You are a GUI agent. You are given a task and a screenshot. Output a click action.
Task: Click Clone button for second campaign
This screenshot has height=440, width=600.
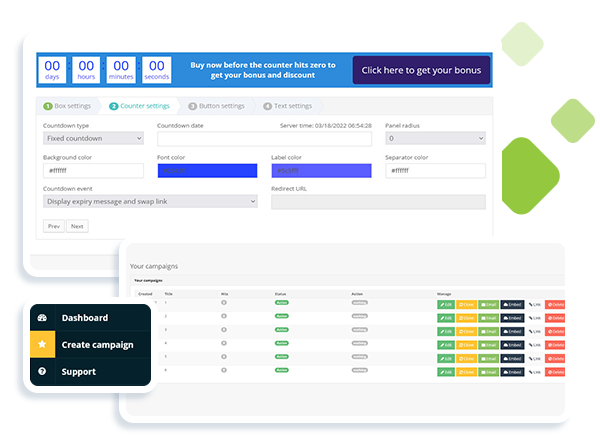467,317
